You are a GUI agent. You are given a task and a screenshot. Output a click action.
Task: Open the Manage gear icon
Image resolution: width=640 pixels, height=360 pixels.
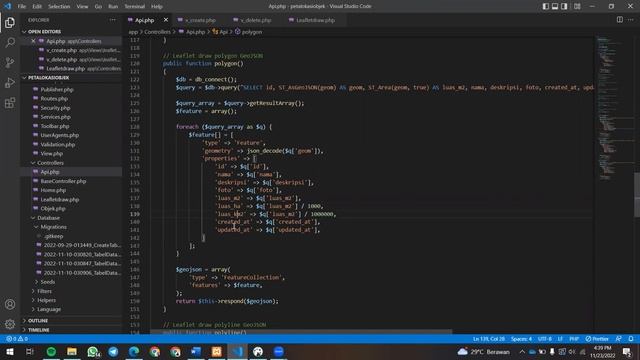(x=10, y=324)
